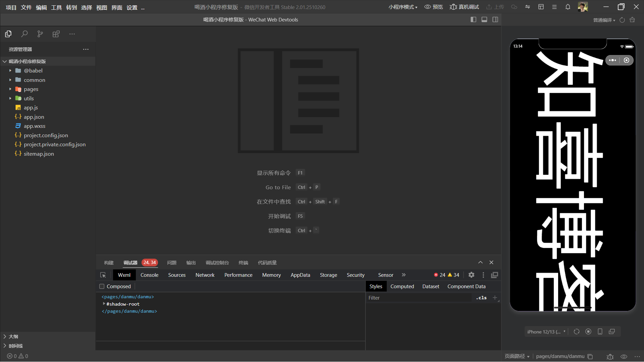Image resolution: width=644 pixels, height=362 pixels.
Task: Enable the Composed checkbox
Action: tap(102, 287)
